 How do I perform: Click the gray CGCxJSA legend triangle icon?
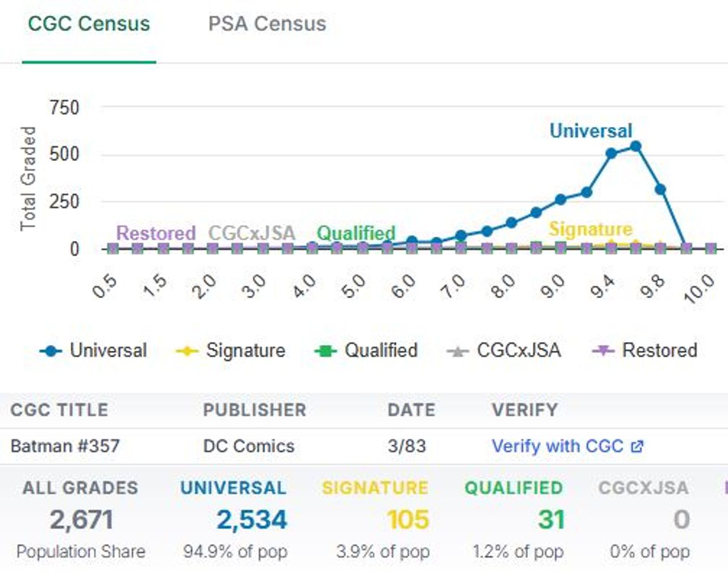pos(458,351)
